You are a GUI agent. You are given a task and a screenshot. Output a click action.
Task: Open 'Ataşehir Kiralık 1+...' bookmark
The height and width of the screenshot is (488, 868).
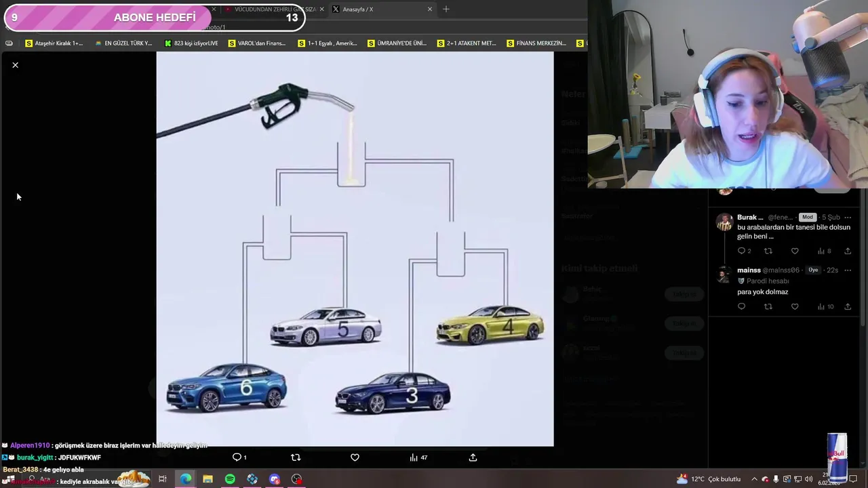(x=54, y=43)
